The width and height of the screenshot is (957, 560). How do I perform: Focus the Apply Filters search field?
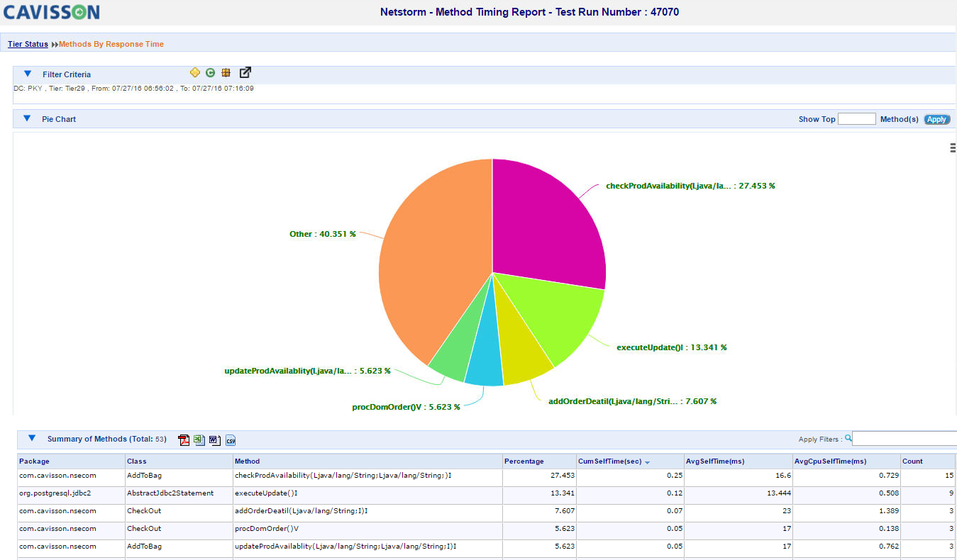pyautogui.click(x=905, y=439)
